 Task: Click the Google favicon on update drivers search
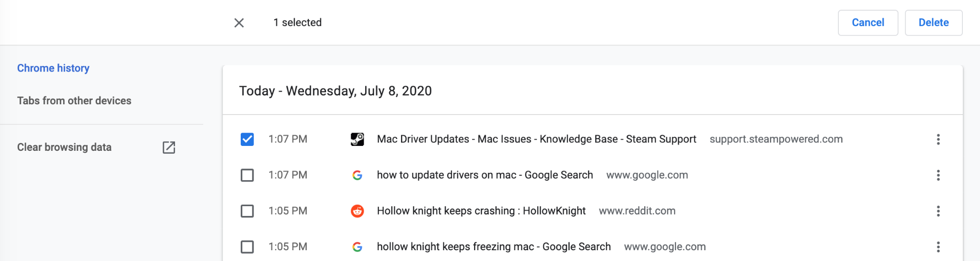(357, 175)
